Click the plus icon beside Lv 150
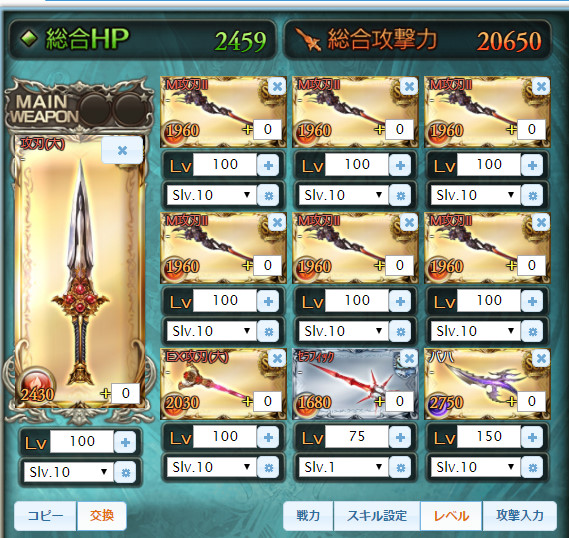The width and height of the screenshot is (569, 538). [532, 437]
